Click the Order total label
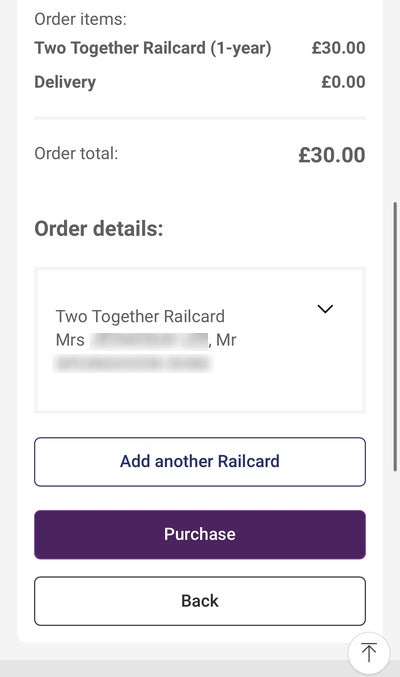The image size is (400, 677). coord(76,153)
